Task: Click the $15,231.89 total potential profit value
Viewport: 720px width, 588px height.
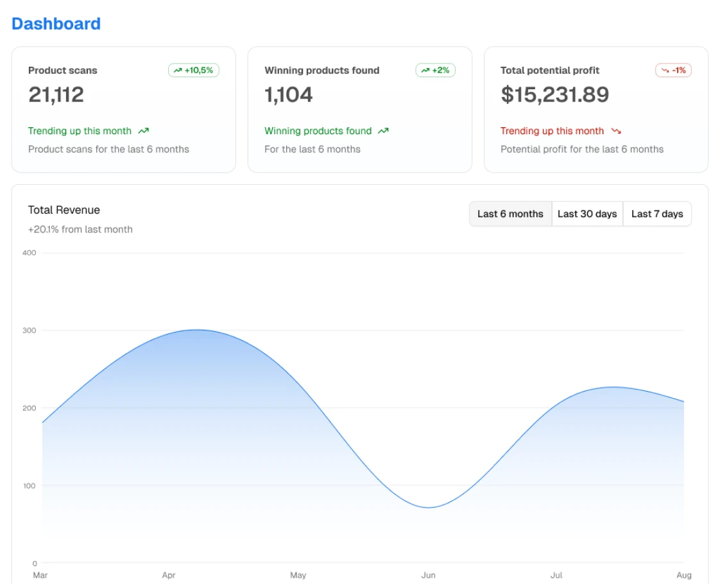Action: pyautogui.click(x=554, y=95)
